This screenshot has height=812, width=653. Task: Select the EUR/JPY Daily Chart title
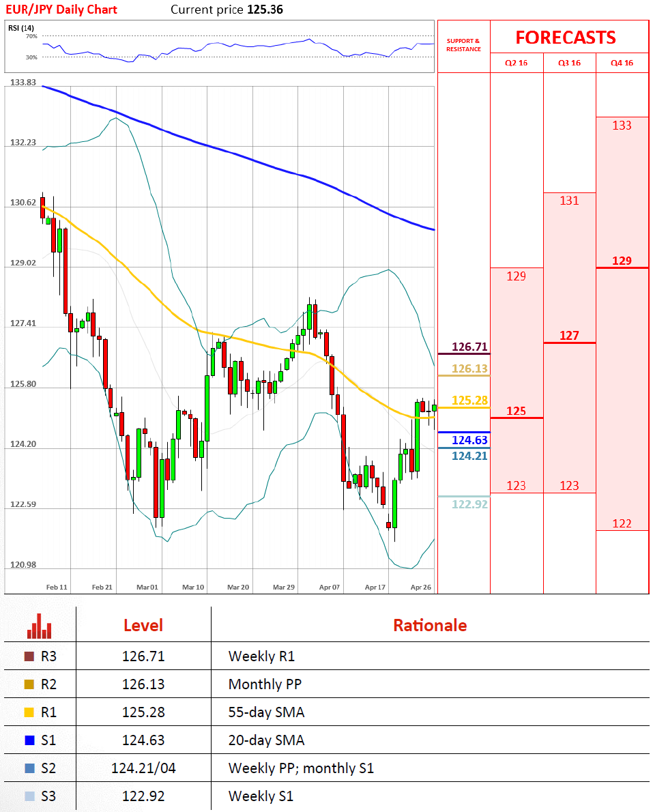[x=61, y=10]
